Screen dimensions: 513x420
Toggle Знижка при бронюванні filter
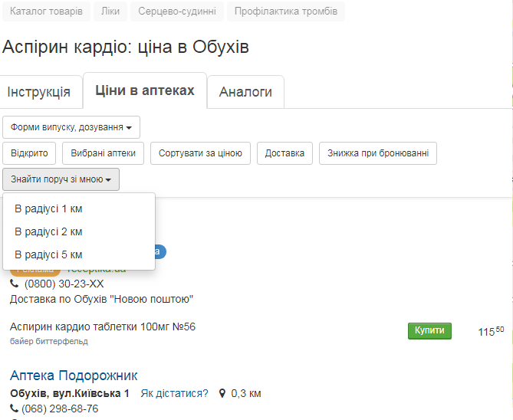pyautogui.click(x=378, y=153)
